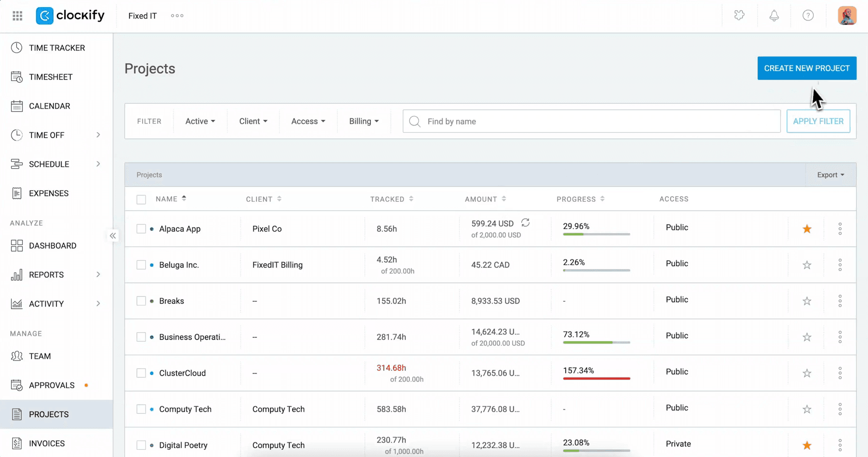
Task: Click the Apply Filter button
Action: point(818,121)
